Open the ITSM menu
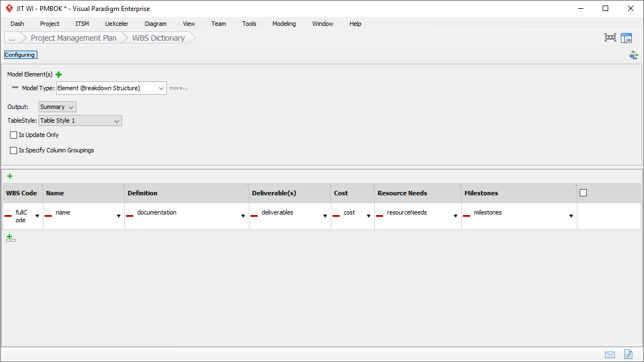 (x=82, y=24)
